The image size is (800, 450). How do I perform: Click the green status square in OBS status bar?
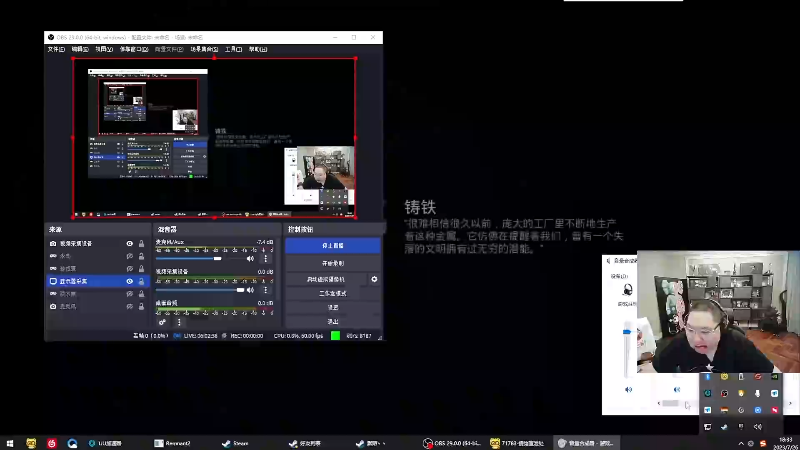[x=335, y=336]
